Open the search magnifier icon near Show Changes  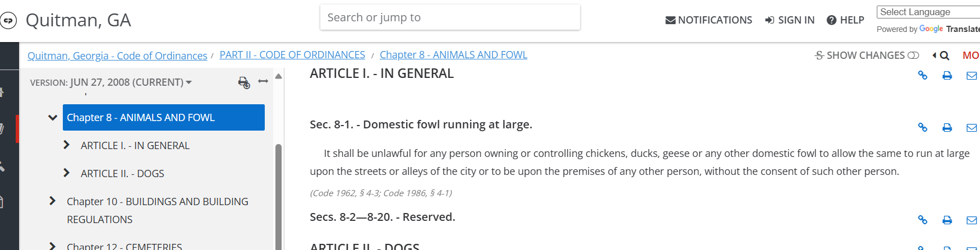tap(945, 55)
